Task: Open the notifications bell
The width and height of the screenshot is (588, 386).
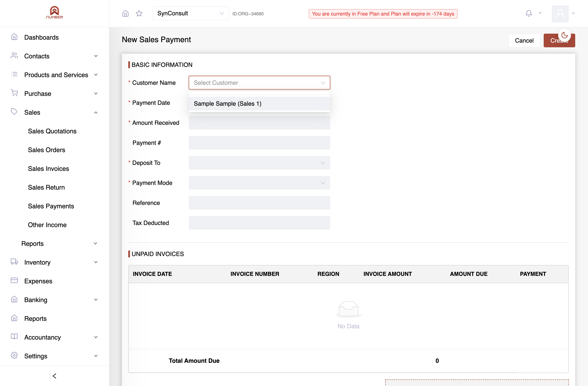Action: click(x=529, y=13)
